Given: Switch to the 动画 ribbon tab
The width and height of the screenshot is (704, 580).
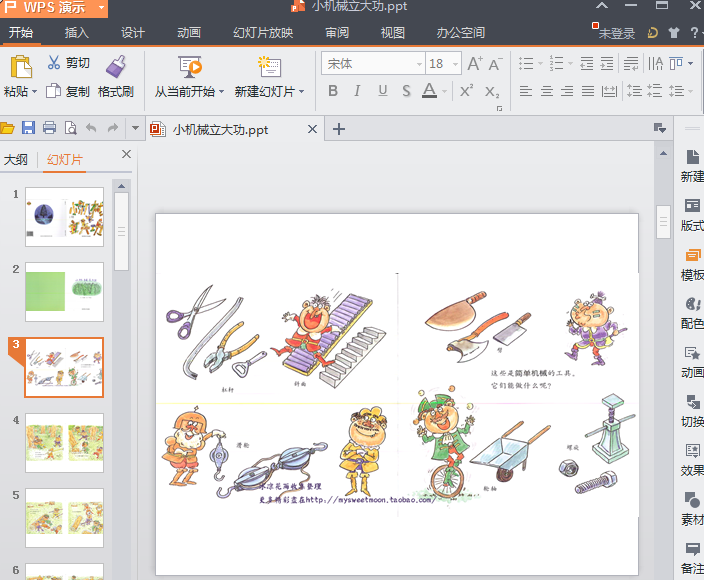Looking at the screenshot, I should [189, 33].
